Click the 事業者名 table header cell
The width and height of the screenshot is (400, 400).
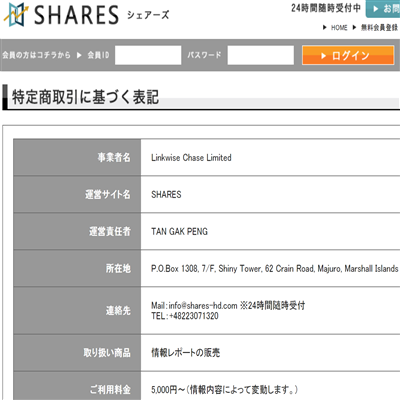[x=77, y=157]
